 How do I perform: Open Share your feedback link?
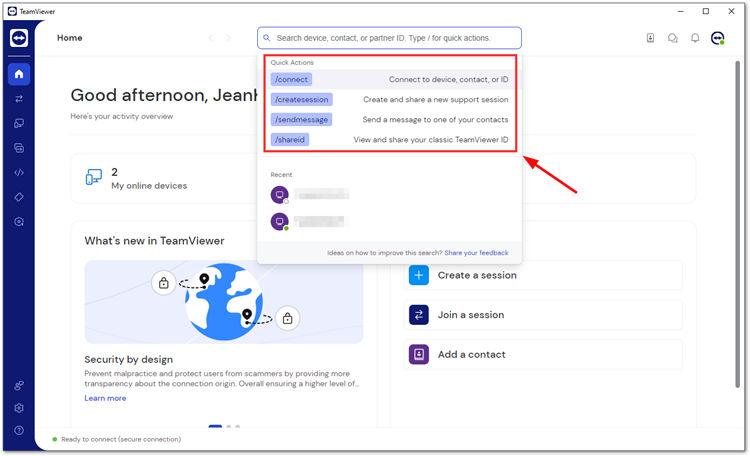(476, 253)
